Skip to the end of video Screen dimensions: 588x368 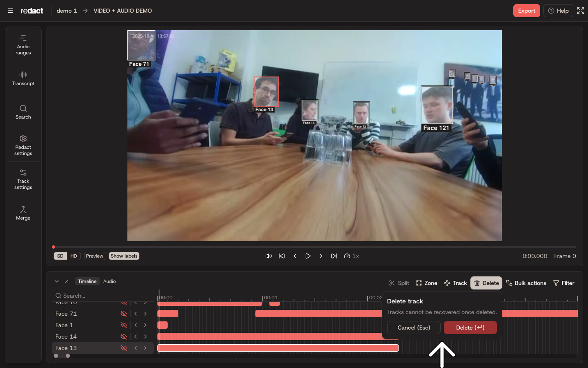pyautogui.click(x=334, y=256)
